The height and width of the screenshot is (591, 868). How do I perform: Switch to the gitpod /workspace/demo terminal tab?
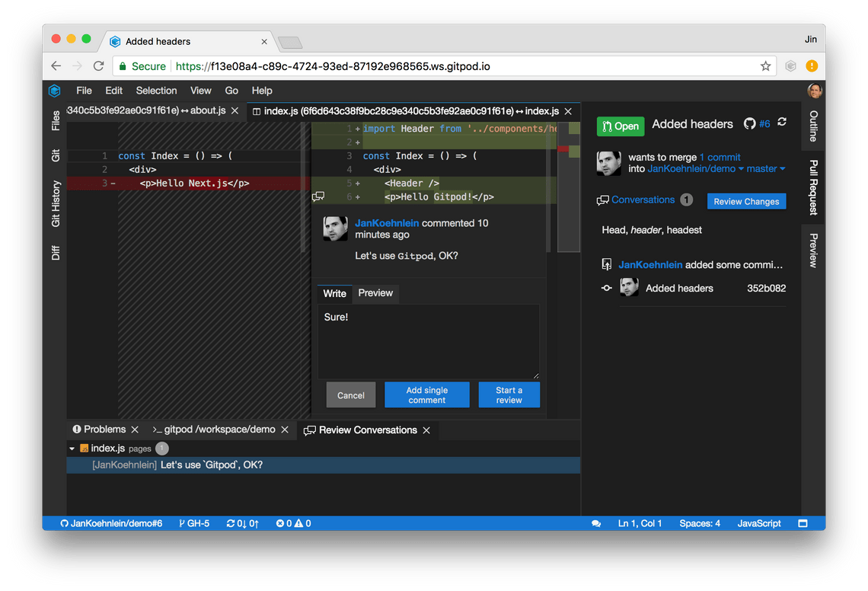214,430
